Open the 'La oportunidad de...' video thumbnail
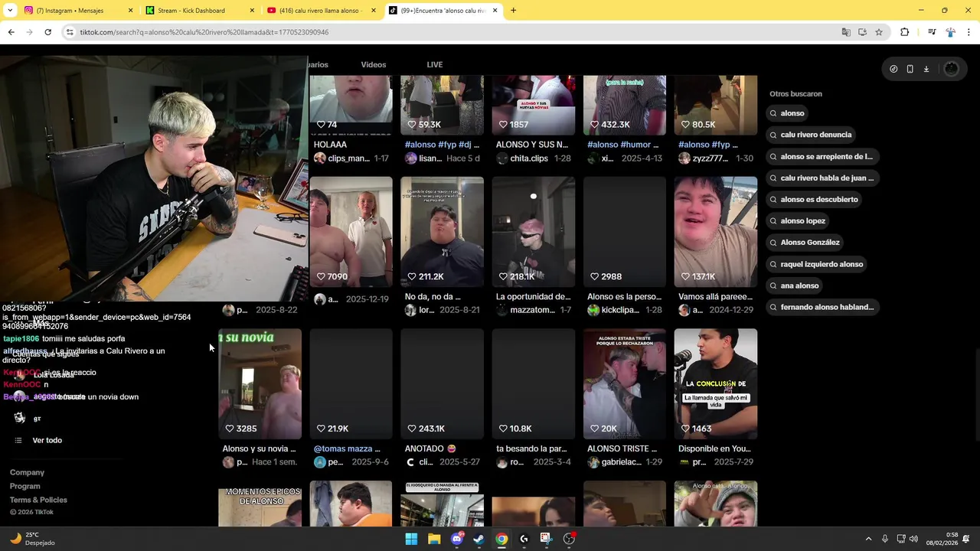 click(534, 232)
